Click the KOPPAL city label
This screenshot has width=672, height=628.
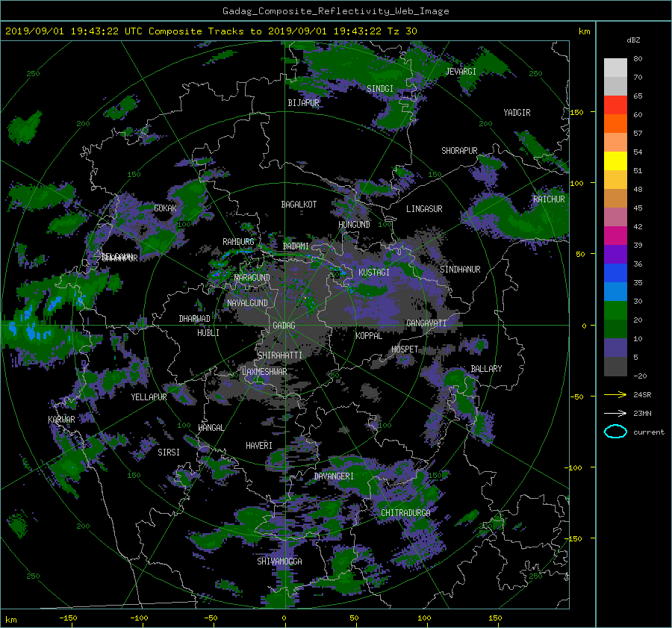369,336
